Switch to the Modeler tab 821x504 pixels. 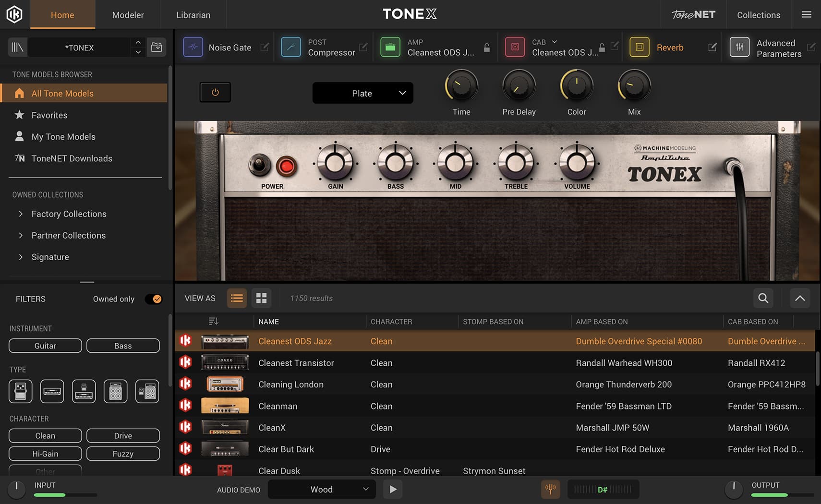(128, 15)
